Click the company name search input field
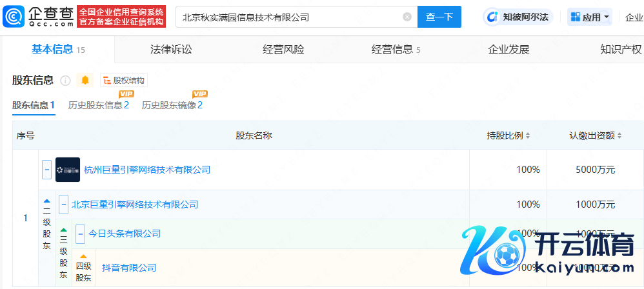The image size is (644, 289). [x=290, y=17]
